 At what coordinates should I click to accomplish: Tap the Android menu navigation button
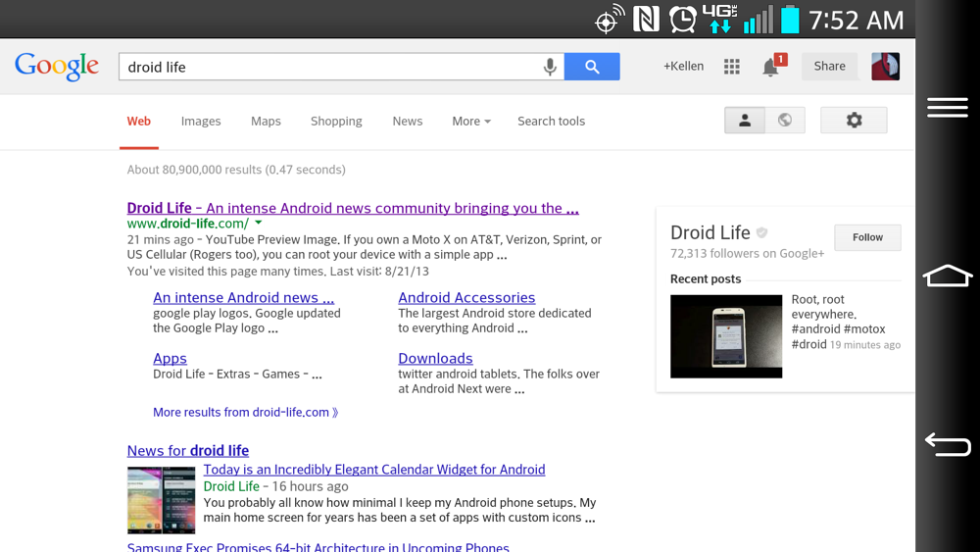pyautogui.click(x=947, y=108)
